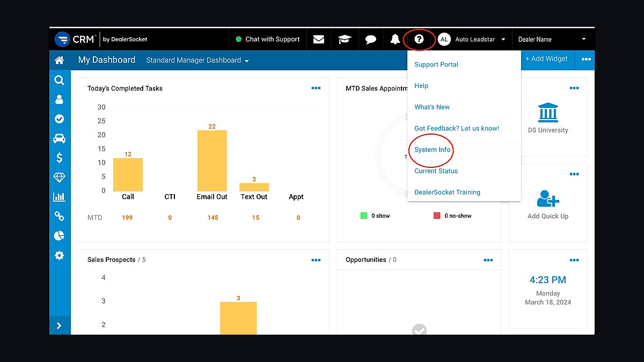644x362 pixels.
Task: Go to home icon in sidebar
Action: point(60,61)
